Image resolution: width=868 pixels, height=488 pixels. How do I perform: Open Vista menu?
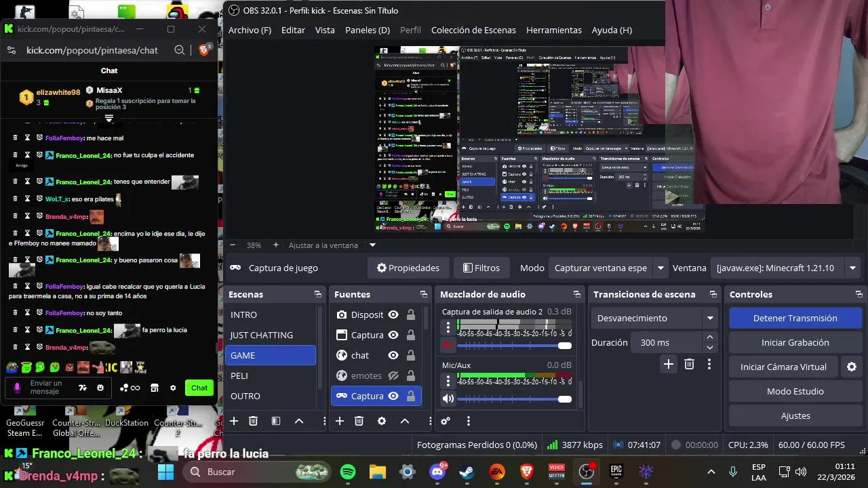(x=325, y=30)
